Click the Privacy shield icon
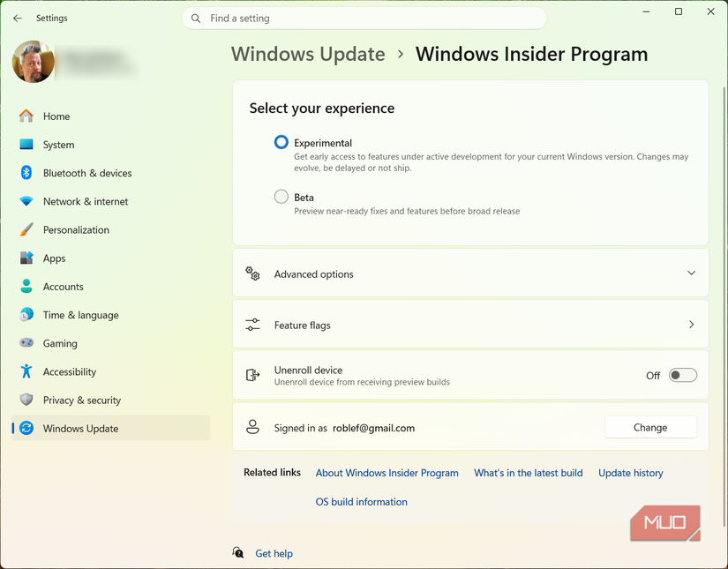 tap(26, 400)
